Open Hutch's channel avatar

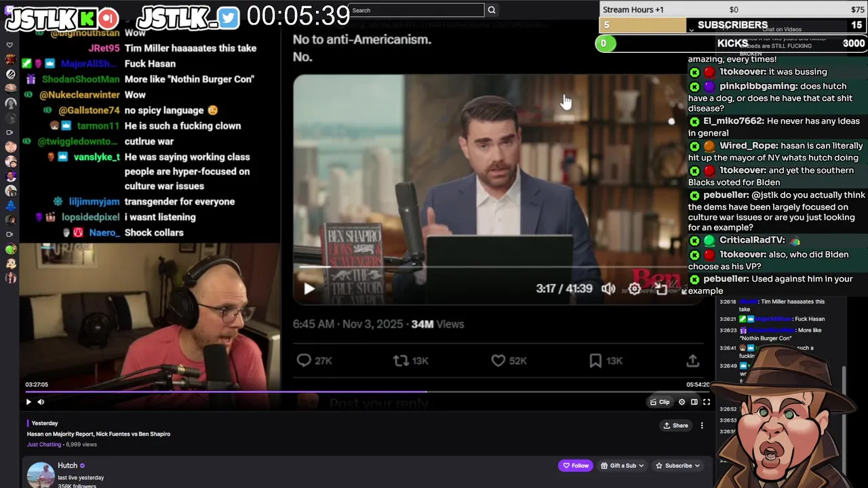point(41,474)
